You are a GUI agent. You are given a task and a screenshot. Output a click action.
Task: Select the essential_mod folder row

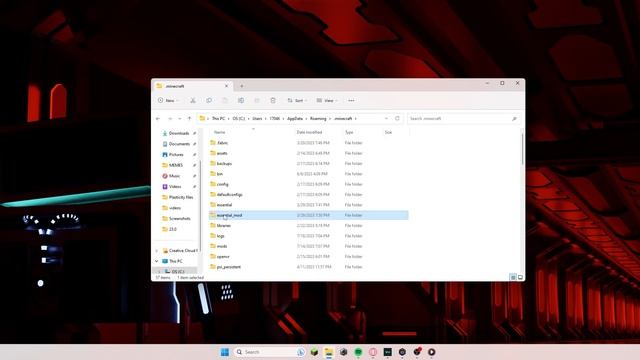click(x=309, y=215)
